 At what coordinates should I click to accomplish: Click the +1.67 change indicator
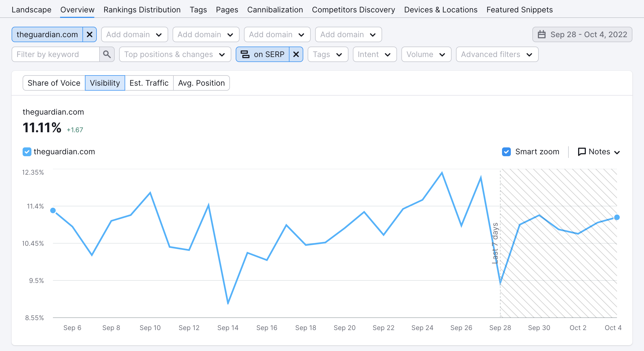[75, 130]
